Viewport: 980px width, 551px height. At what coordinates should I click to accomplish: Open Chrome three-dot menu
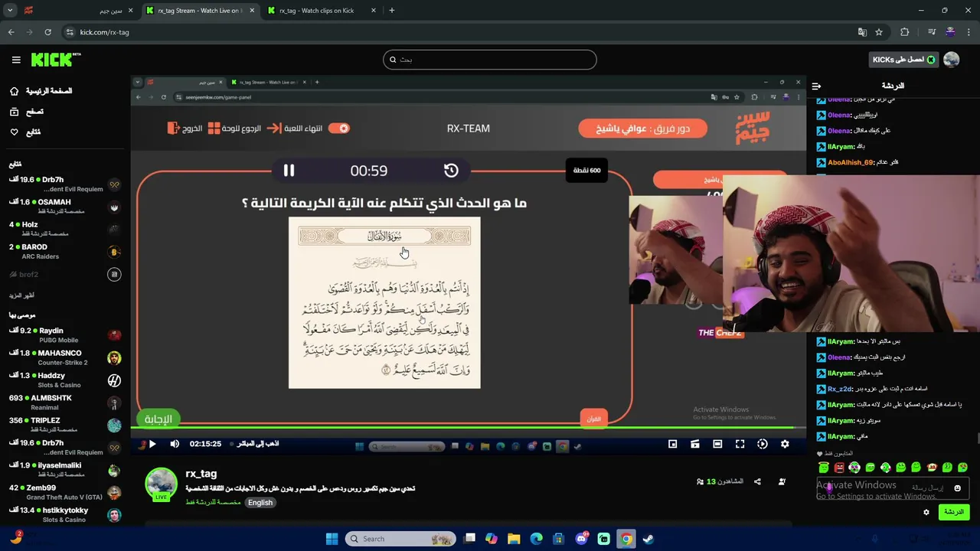pyautogui.click(x=969, y=32)
